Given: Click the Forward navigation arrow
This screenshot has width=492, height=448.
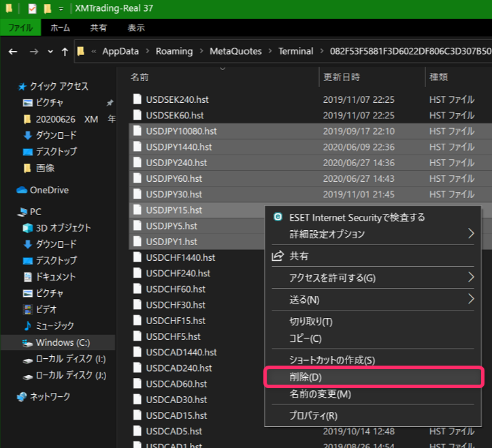Looking at the screenshot, I should [34, 52].
